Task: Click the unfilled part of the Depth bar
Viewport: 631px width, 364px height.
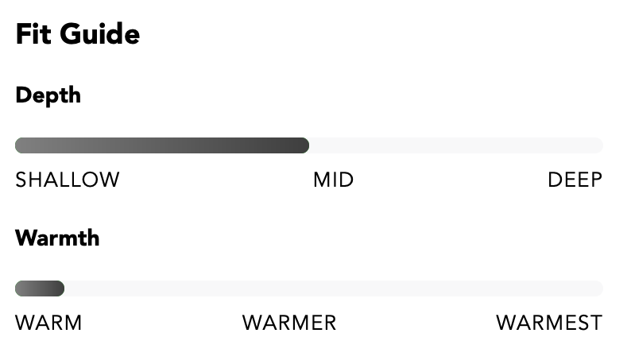Action: click(456, 145)
